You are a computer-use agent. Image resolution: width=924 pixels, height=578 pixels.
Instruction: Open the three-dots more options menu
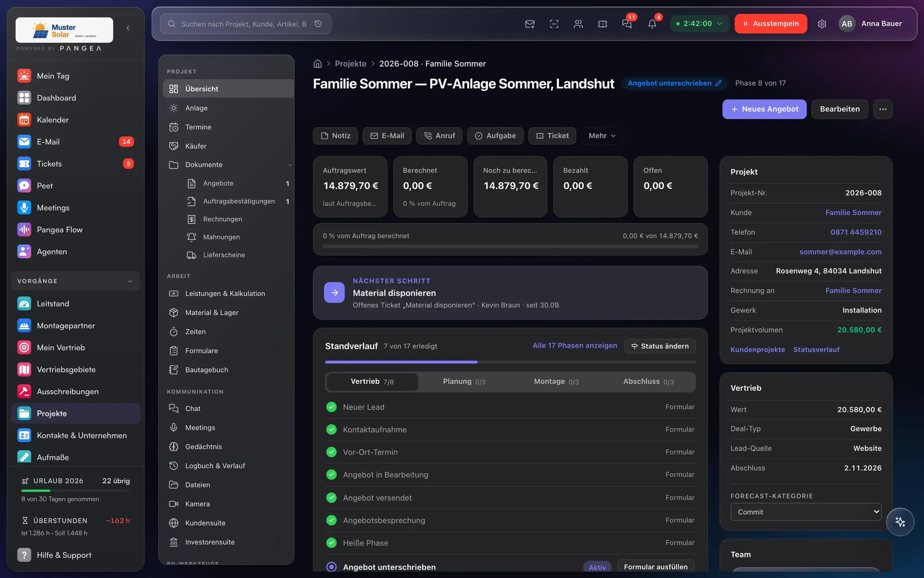[x=883, y=109]
